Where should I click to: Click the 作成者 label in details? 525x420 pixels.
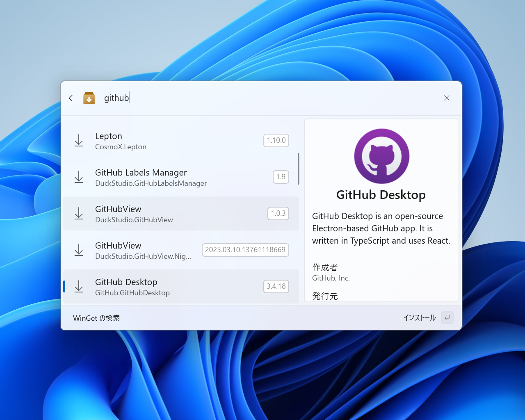[325, 267]
